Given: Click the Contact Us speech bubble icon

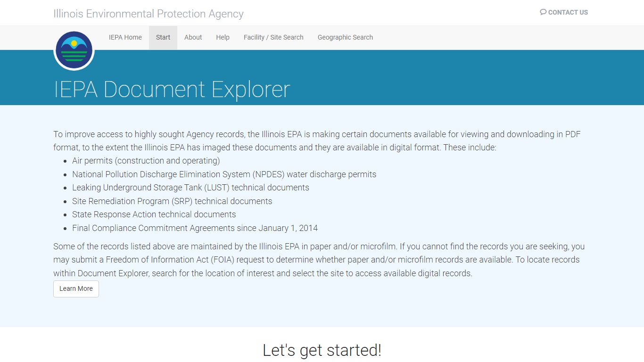Looking at the screenshot, I should click(543, 12).
